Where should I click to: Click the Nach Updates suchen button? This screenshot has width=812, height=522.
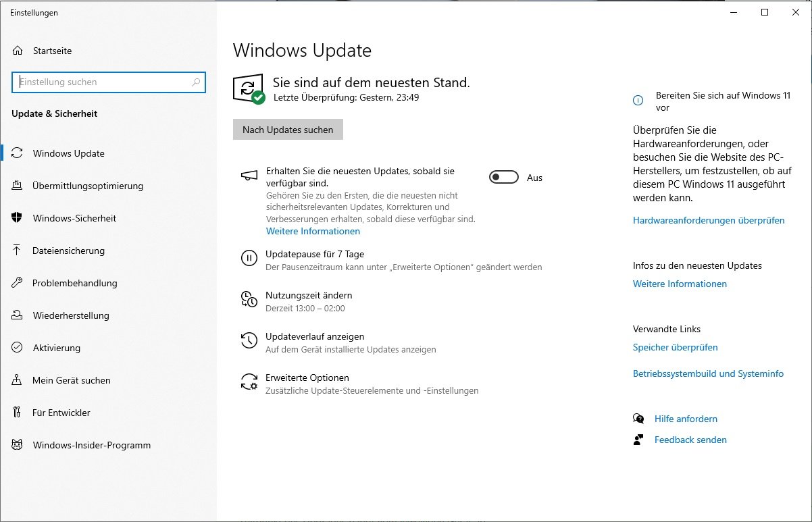pos(288,130)
